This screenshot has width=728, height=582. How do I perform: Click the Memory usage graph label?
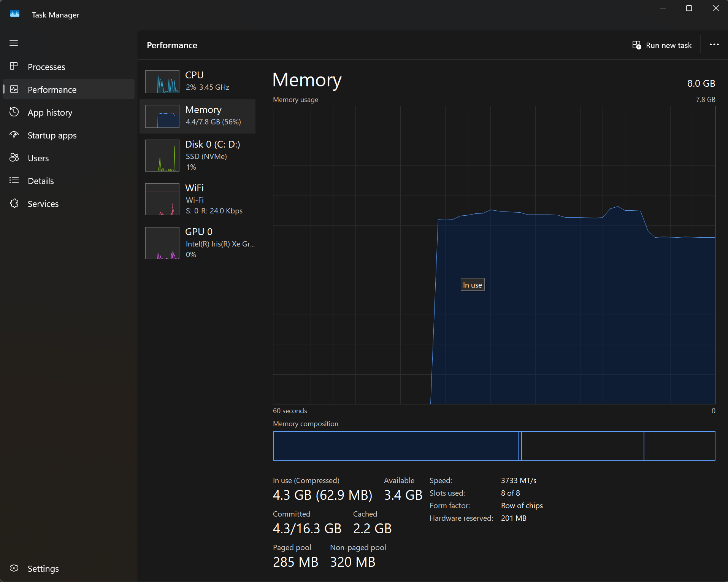coord(295,100)
